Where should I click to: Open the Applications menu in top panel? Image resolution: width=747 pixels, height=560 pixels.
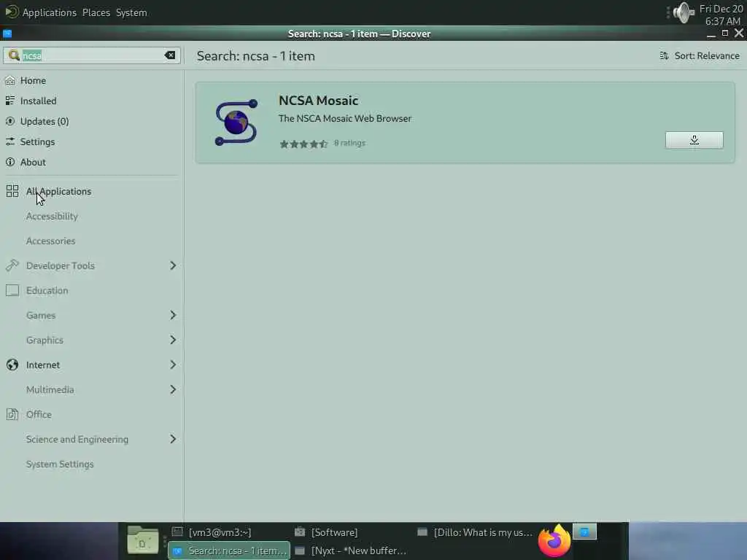pyautogui.click(x=49, y=12)
